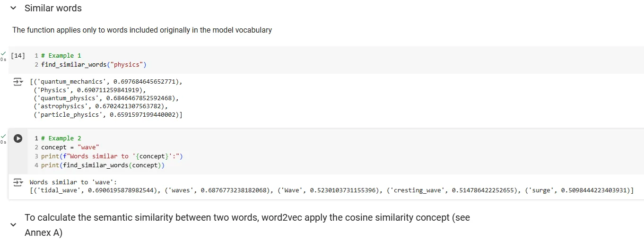
Task: Place cursor in find_similar_words("physics") line
Action: pyautogui.click(x=94, y=64)
